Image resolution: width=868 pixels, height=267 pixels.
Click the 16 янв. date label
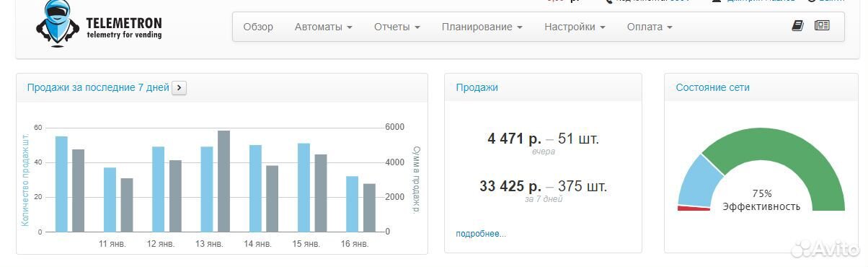click(x=355, y=244)
